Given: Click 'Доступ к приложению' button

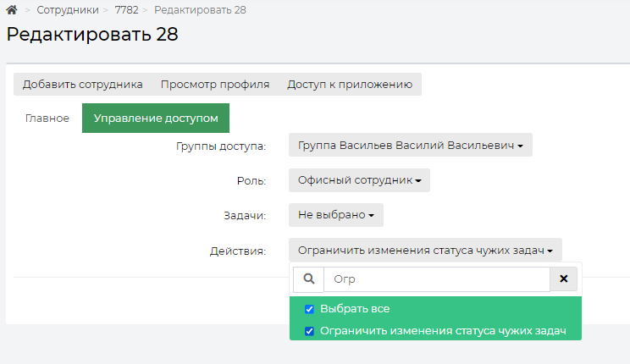Looking at the screenshot, I should click(350, 85).
